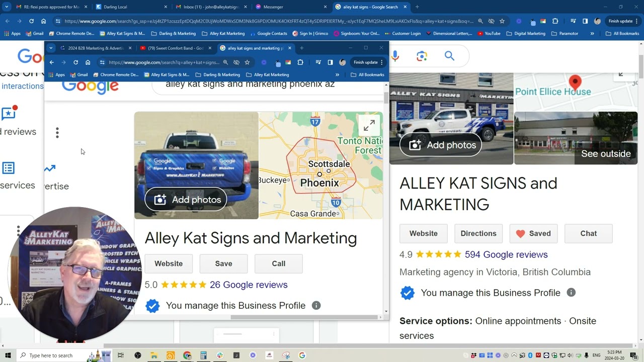Open notification center on taskbar

pyautogui.click(x=634, y=355)
